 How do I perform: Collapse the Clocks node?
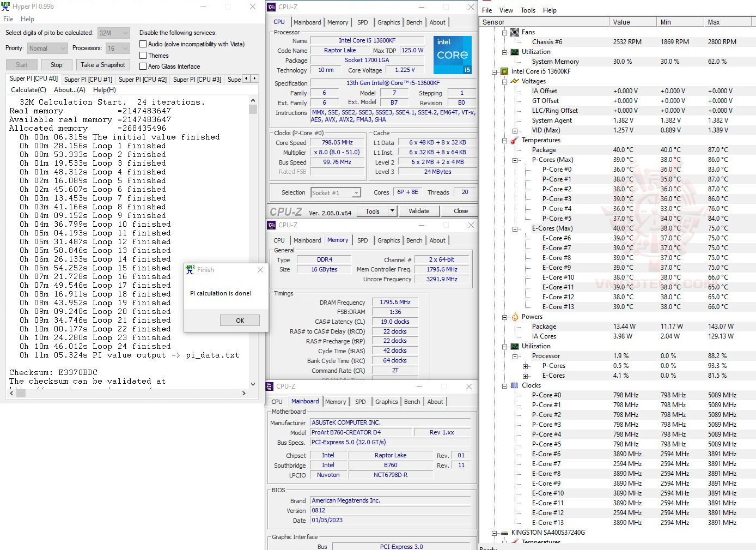click(x=504, y=385)
